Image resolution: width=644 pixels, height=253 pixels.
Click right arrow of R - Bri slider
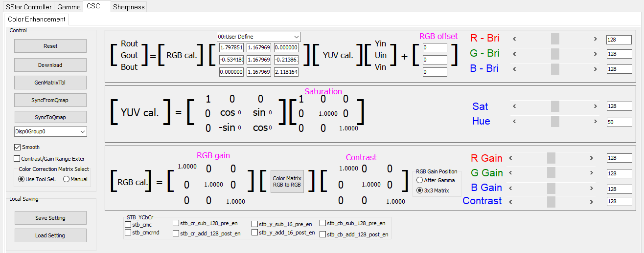(595, 39)
